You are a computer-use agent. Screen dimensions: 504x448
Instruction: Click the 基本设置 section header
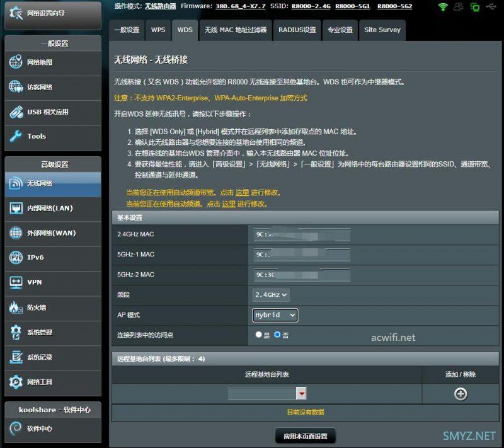[x=306, y=217]
